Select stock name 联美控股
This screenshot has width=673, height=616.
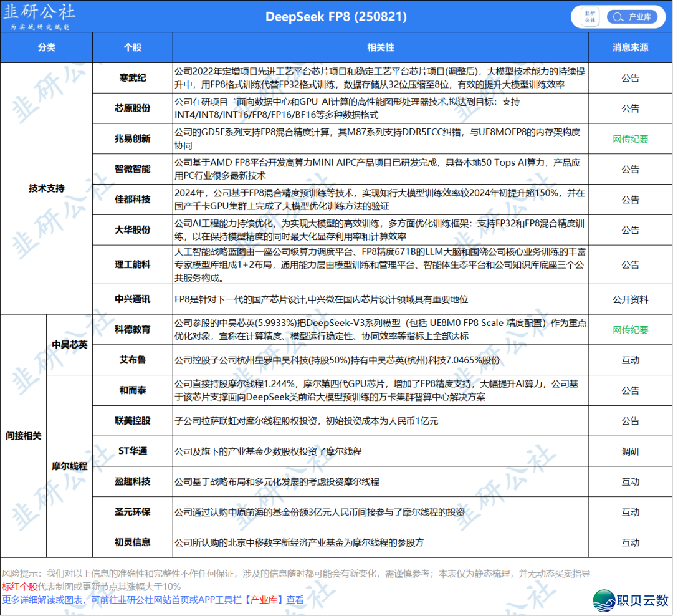click(x=133, y=421)
